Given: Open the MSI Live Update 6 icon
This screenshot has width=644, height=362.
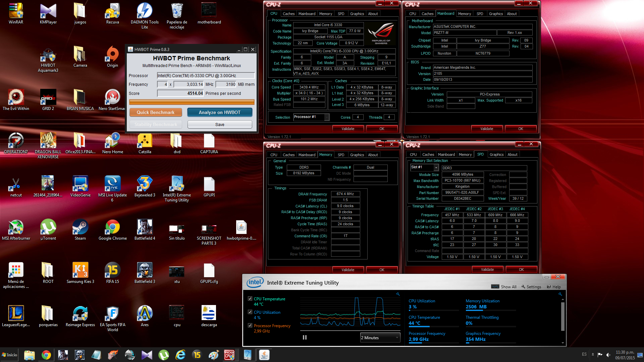Looking at the screenshot, I should (x=112, y=189).
